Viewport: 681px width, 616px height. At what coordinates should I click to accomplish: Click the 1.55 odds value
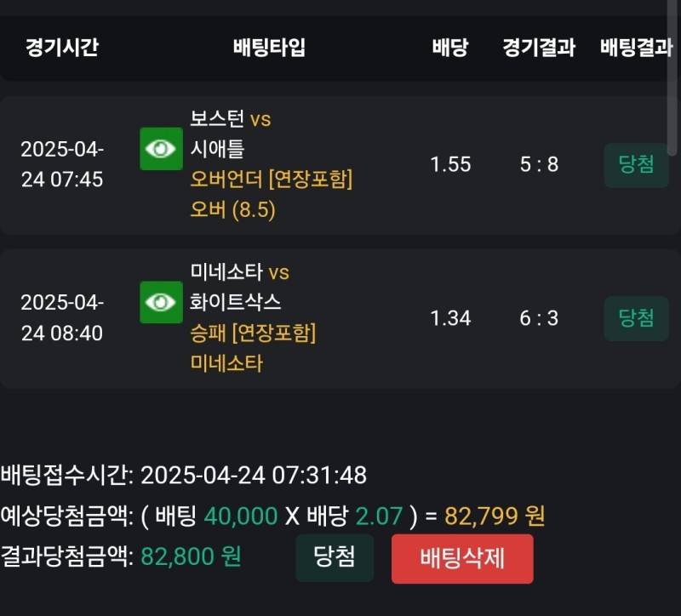450,165
